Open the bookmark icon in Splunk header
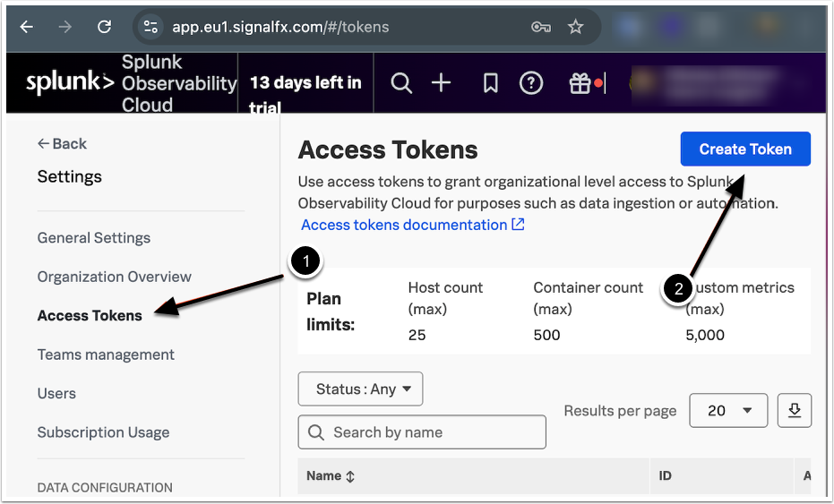834x504 pixels. [x=490, y=83]
